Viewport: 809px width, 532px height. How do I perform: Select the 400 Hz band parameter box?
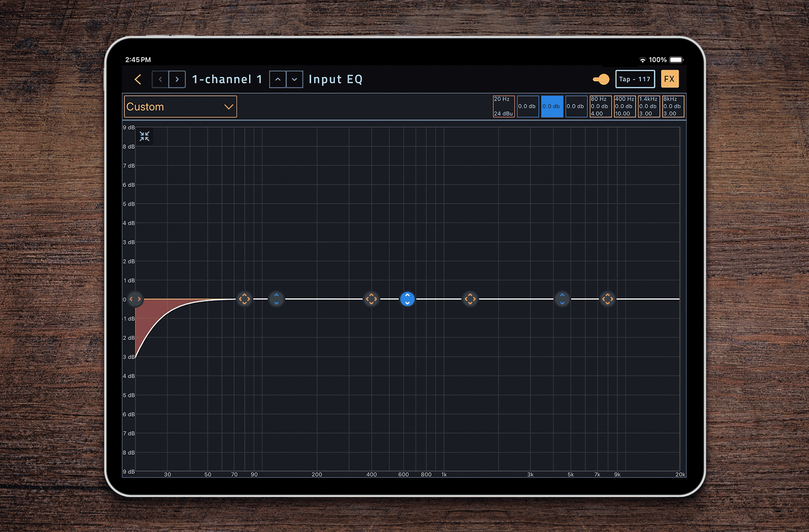click(624, 106)
